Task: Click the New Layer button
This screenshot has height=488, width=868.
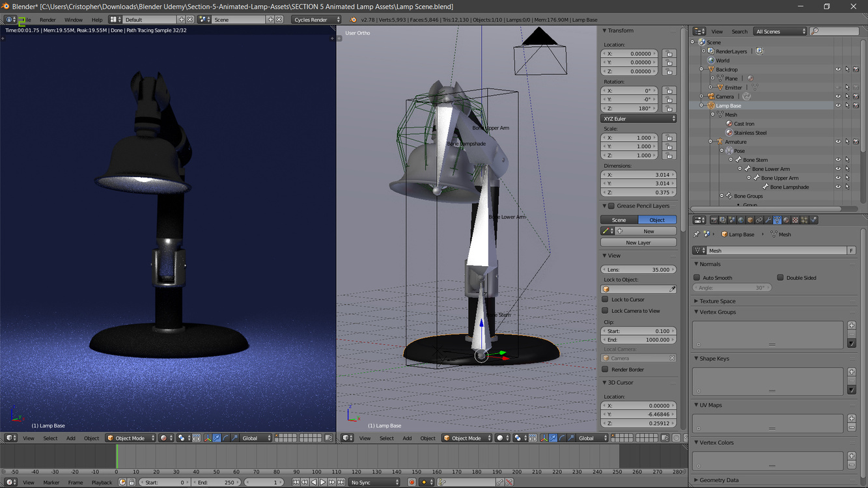Action: coord(638,243)
